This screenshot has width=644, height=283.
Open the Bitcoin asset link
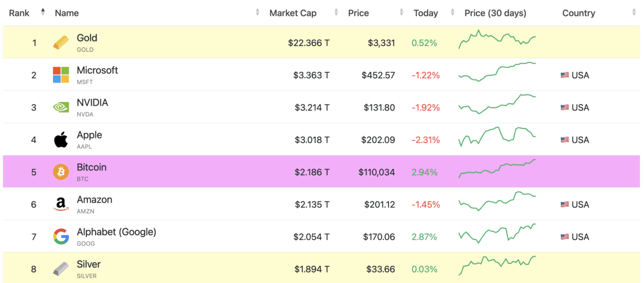pyautogui.click(x=92, y=167)
